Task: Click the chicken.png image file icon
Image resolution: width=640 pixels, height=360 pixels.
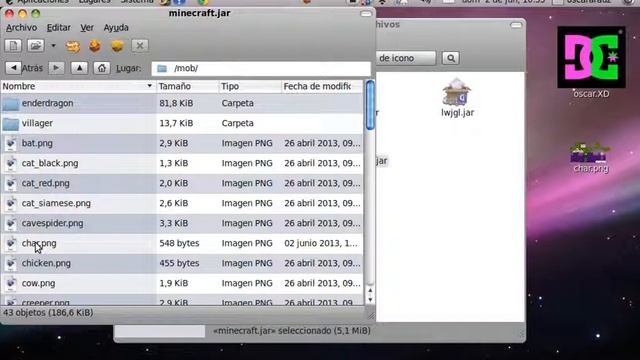Action: point(11,263)
